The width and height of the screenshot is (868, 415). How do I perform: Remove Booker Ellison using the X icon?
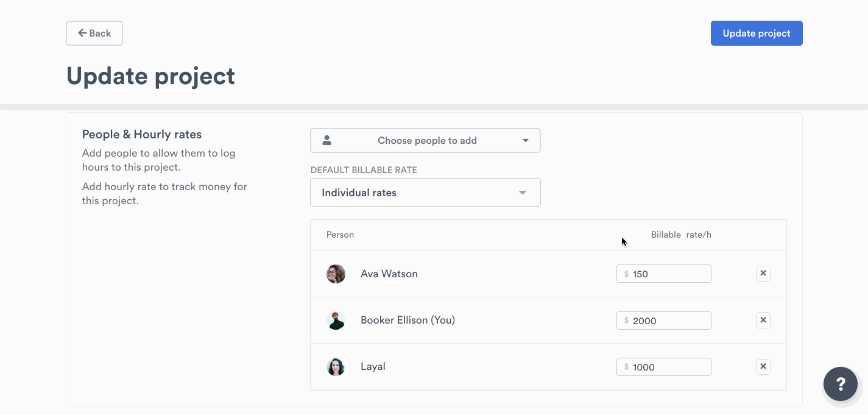(x=763, y=320)
